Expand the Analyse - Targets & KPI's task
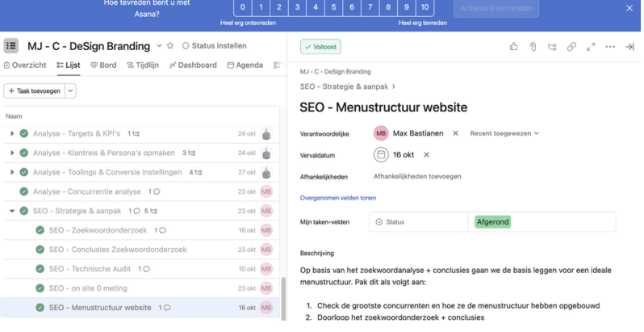644x332 pixels. (12, 133)
